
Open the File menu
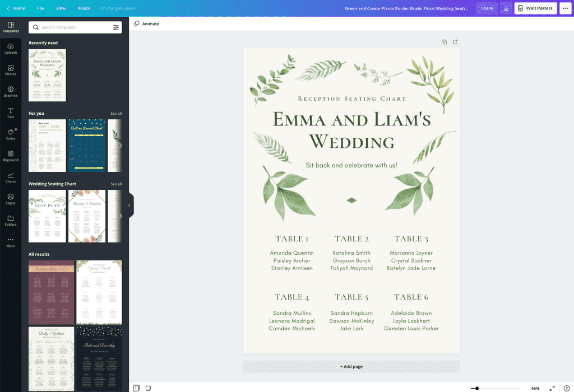[x=40, y=8]
